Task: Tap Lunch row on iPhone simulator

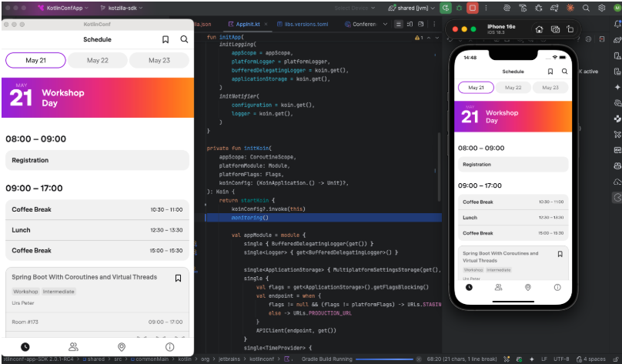Action: [x=513, y=218]
